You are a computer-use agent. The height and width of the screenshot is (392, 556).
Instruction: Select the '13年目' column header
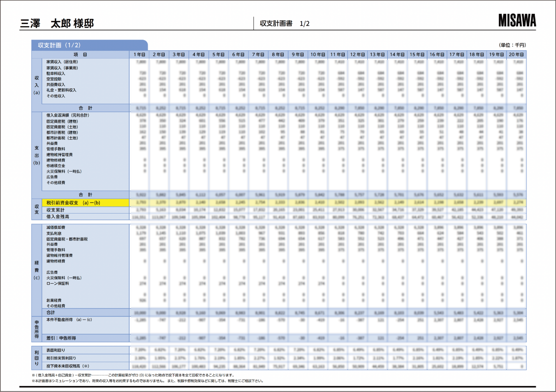click(x=377, y=54)
